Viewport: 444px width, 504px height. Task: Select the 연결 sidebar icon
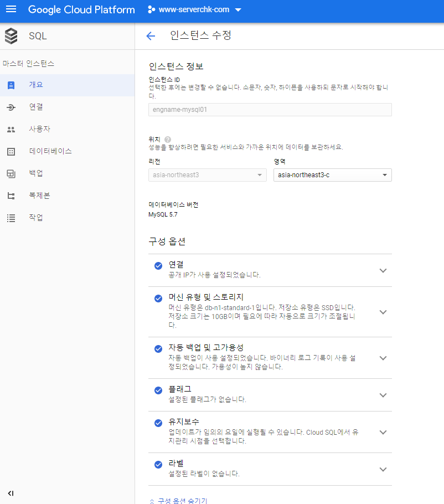click(x=11, y=106)
